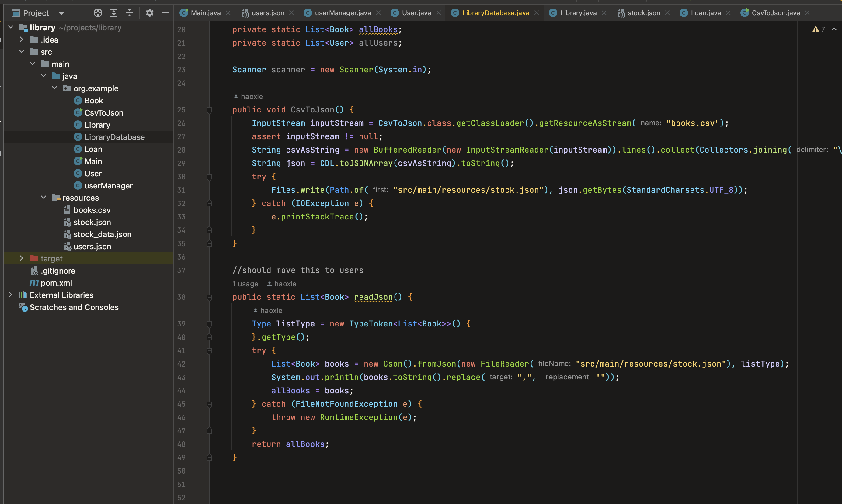Collapse the src folder

[x=21, y=52]
